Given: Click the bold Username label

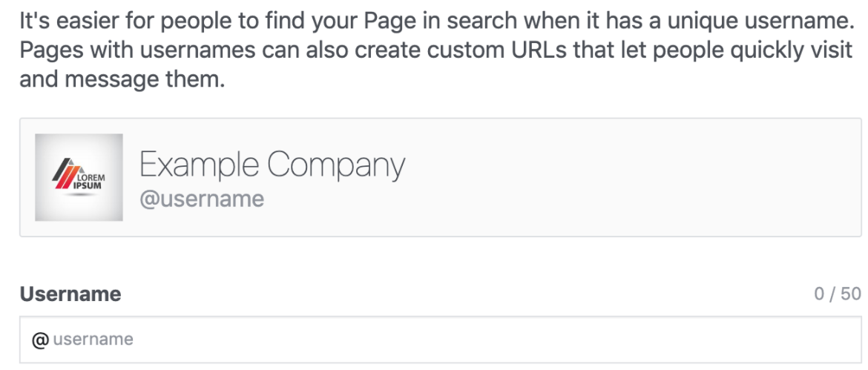Looking at the screenshot, I should 70,294.
